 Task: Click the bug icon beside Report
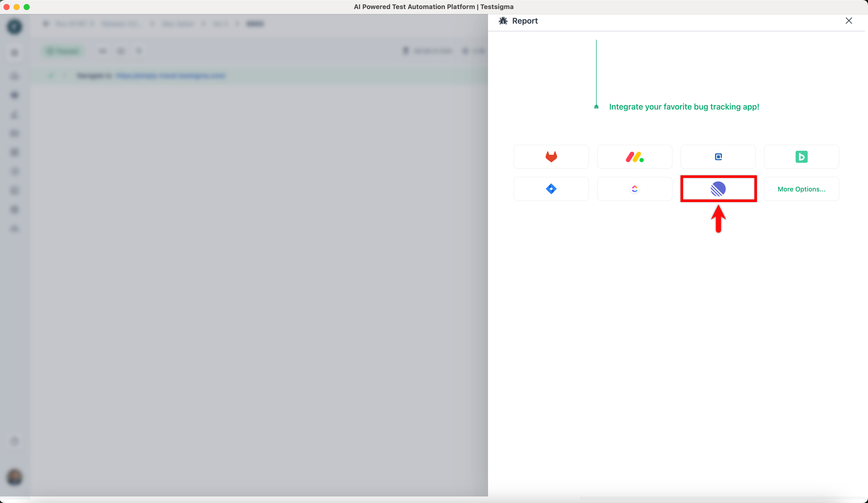(x=503, y=21)
